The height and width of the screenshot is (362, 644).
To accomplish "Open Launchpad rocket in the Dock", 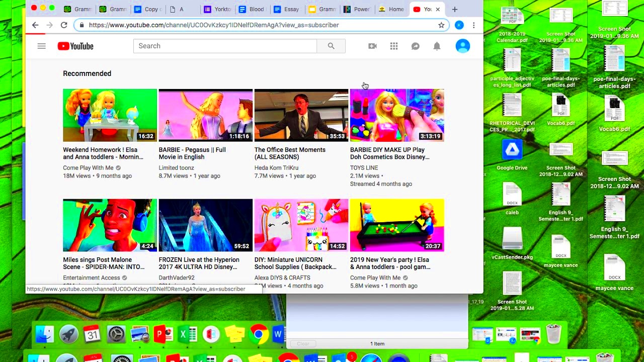I will tap(68, 334).
